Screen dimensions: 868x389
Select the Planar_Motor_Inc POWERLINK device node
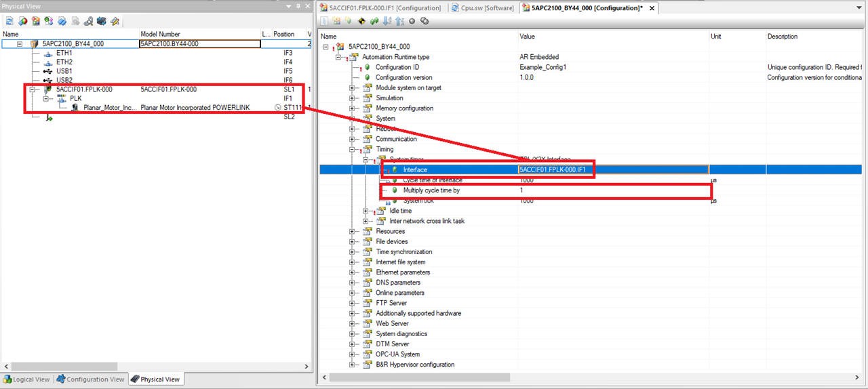pos(110,108)
